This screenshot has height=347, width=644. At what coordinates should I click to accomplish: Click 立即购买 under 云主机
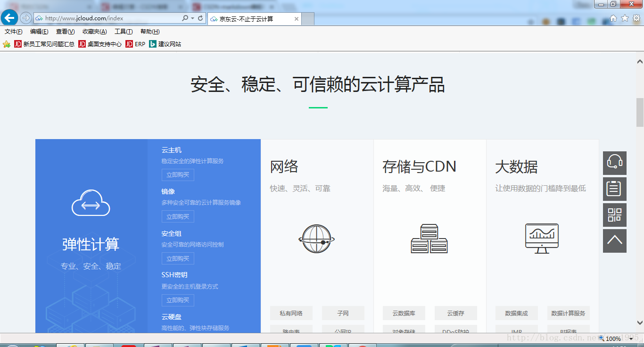pos(178,175)
